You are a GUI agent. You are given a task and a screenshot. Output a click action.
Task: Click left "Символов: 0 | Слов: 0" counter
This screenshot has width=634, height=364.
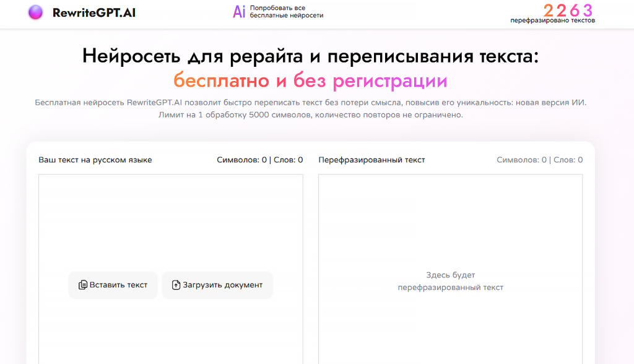click(259, 160)
